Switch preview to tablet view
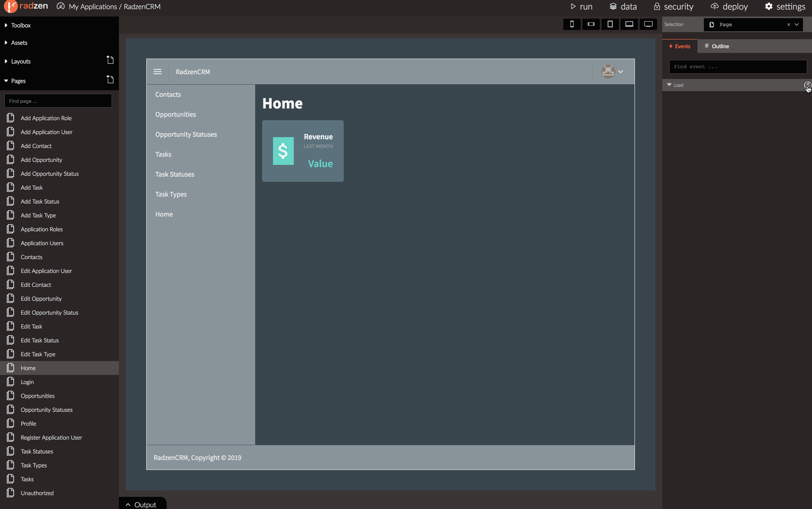Image resolution: width=812 pixels, height=509 pixels. click(610, 24)
